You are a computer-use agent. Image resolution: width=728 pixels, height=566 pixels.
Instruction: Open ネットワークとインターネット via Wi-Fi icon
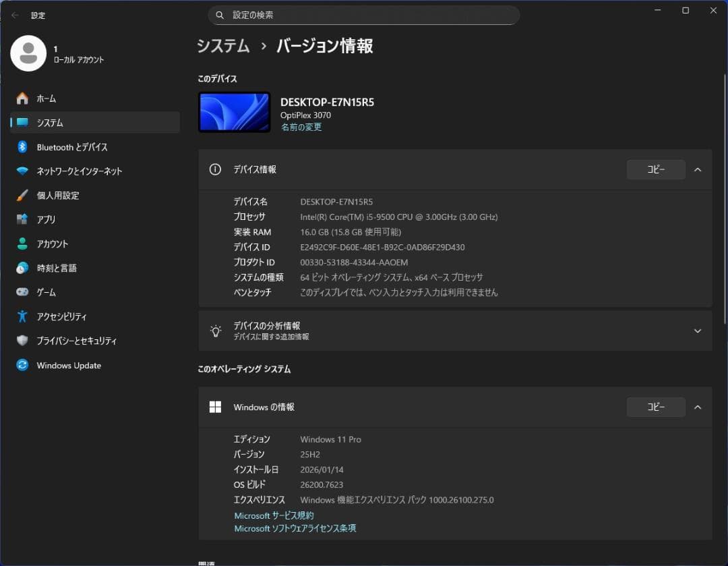click(x=22, y=171)
